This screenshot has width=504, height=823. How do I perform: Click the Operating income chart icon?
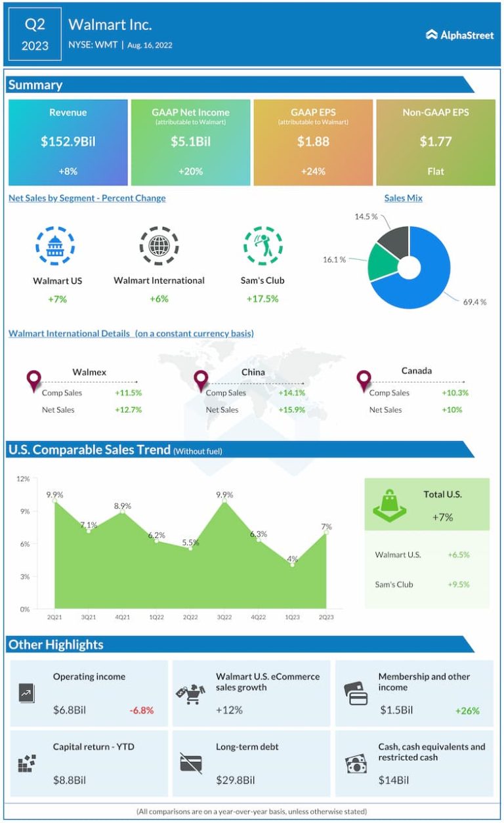(26, 692)
